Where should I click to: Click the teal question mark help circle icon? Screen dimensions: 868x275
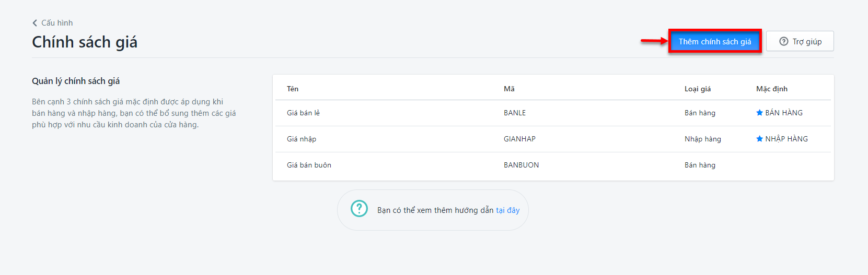(359, 209)
